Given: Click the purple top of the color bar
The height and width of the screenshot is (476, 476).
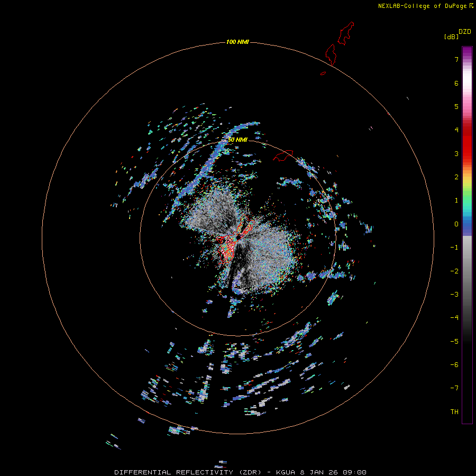Looking at the screenshot, I should click(x=467, y=51).
